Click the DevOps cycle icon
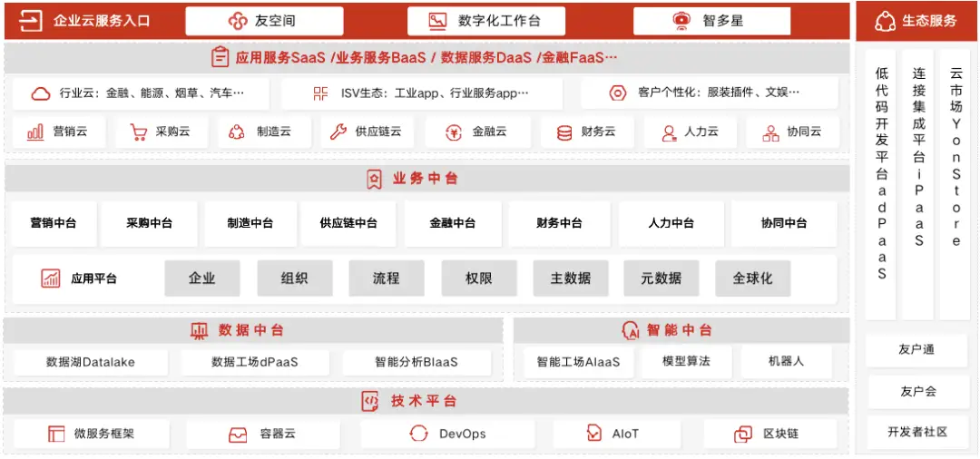 click(418, 434)
